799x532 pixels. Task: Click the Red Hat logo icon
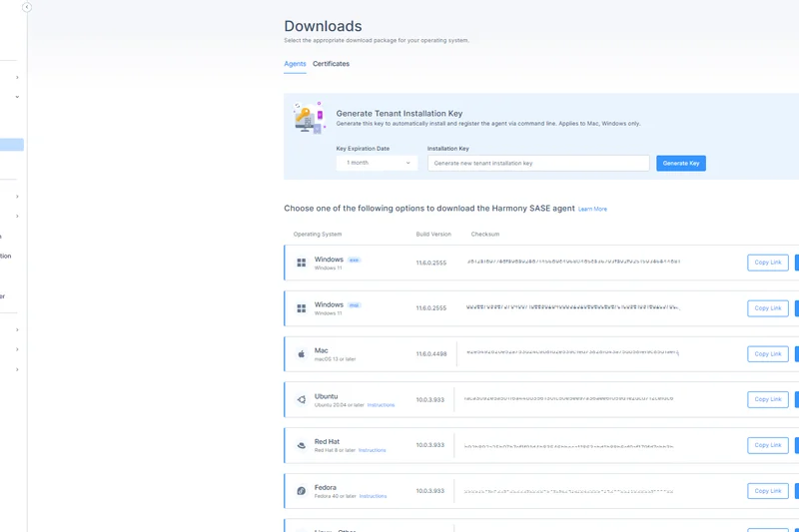point(302,445)
